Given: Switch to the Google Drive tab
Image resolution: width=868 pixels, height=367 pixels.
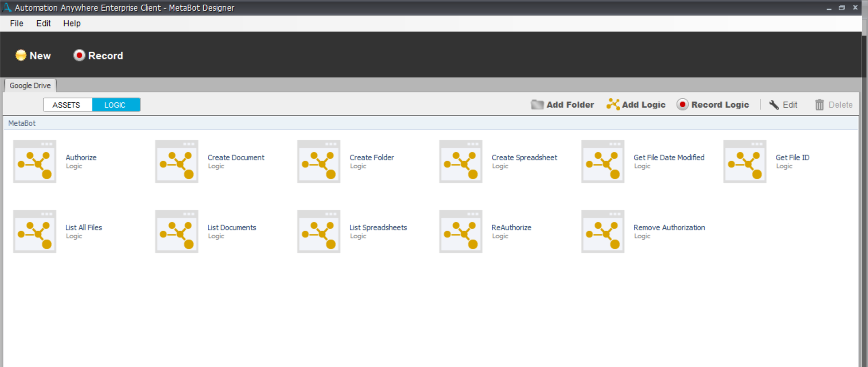Looking at the screenshot, I should click(30, 85).
